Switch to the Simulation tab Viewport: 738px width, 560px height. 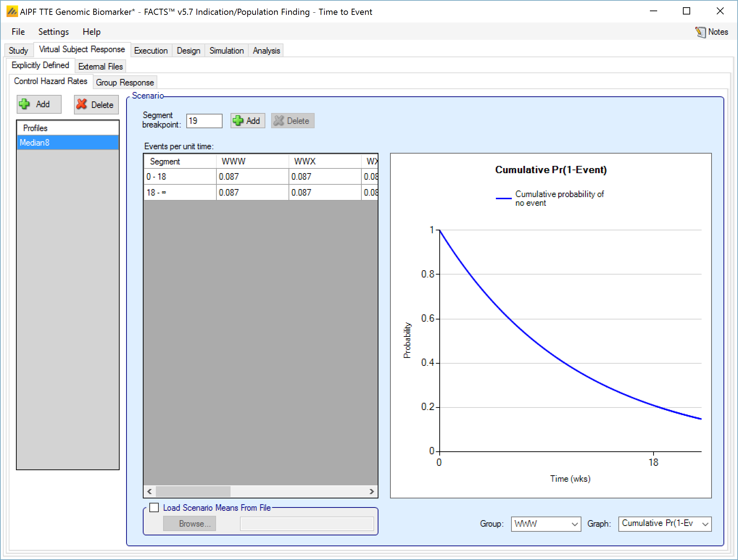pyautogui.click(x=227, y=51)
